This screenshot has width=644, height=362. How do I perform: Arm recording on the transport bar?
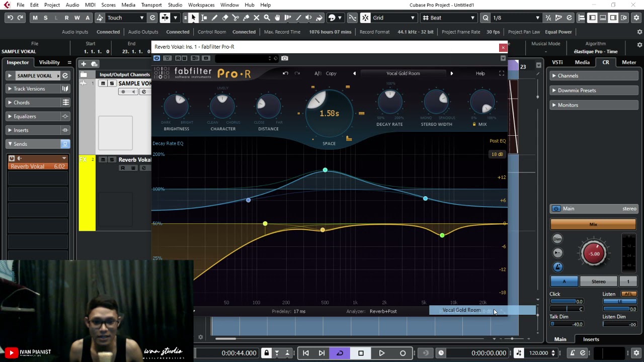403,353
